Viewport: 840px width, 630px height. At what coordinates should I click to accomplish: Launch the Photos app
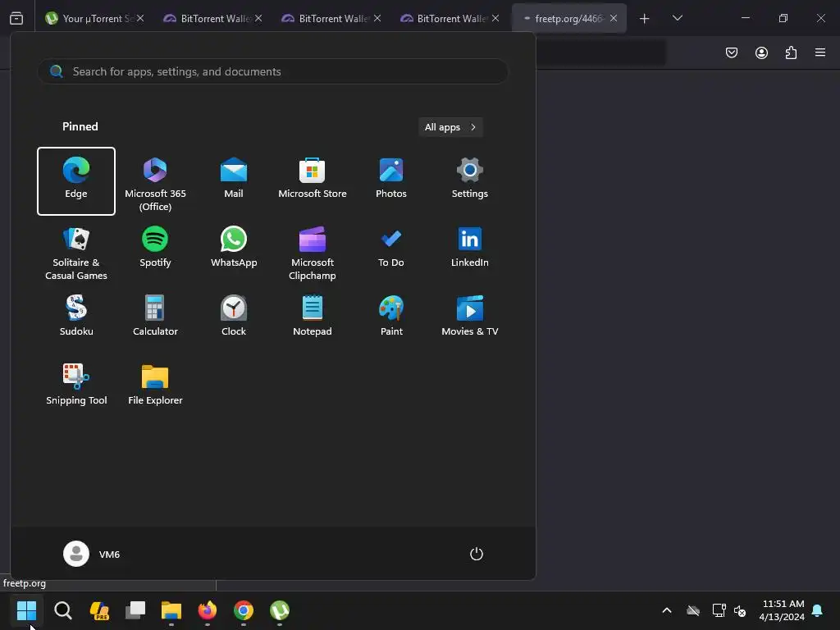point(391,178)
